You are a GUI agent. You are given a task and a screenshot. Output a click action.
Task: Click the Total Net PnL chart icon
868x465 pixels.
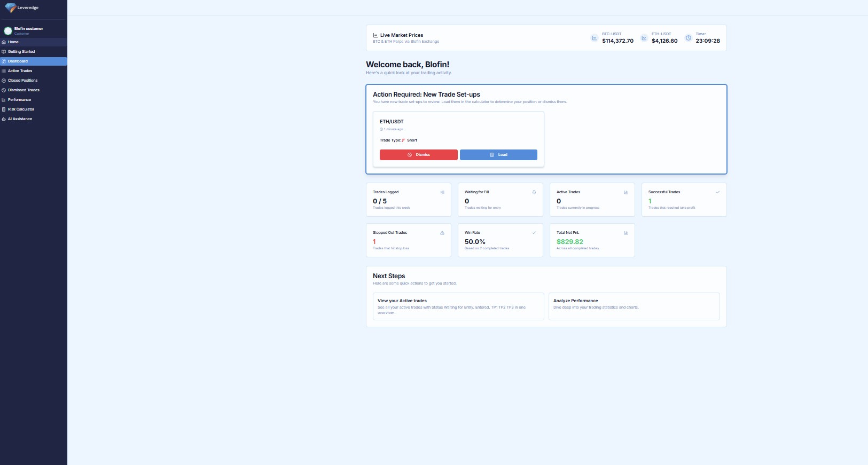coord(626,233)
